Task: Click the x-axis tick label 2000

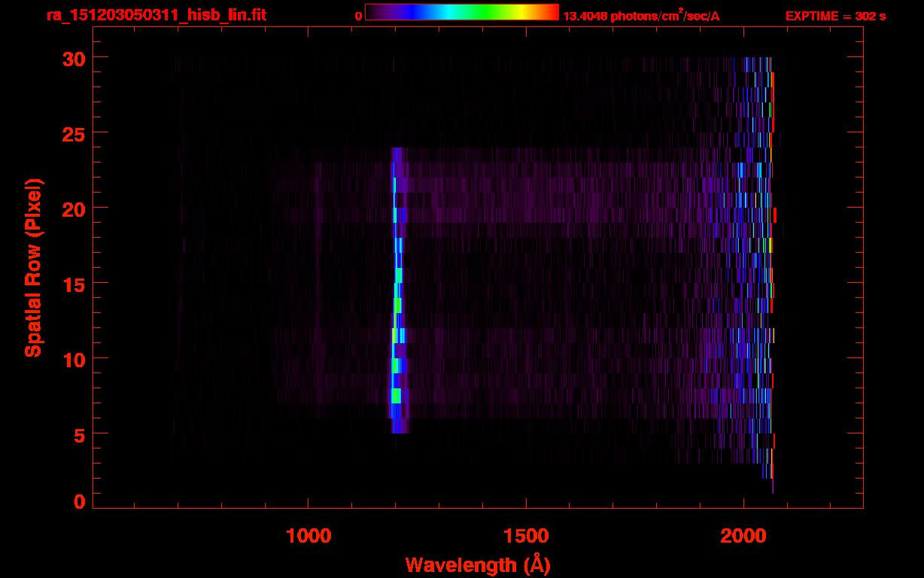Action: (x=743, y=535)
